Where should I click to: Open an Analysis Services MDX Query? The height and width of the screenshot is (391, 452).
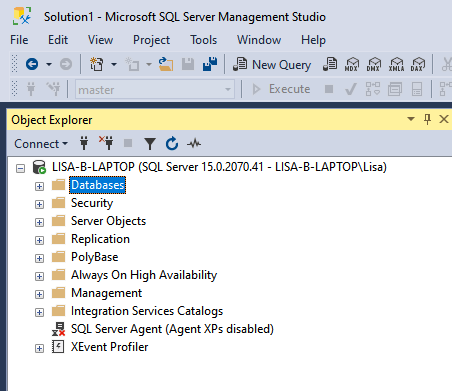click(x=352, y=64)
